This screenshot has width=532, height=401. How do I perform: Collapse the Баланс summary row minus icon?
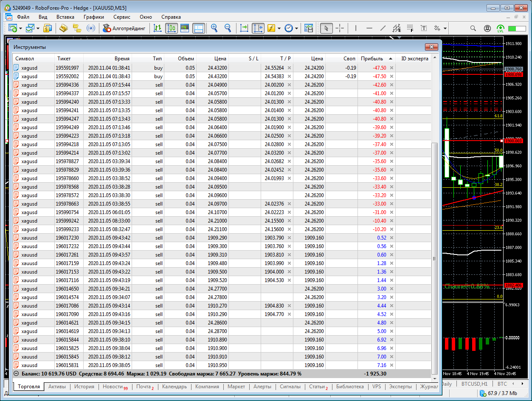coord(16,374)
